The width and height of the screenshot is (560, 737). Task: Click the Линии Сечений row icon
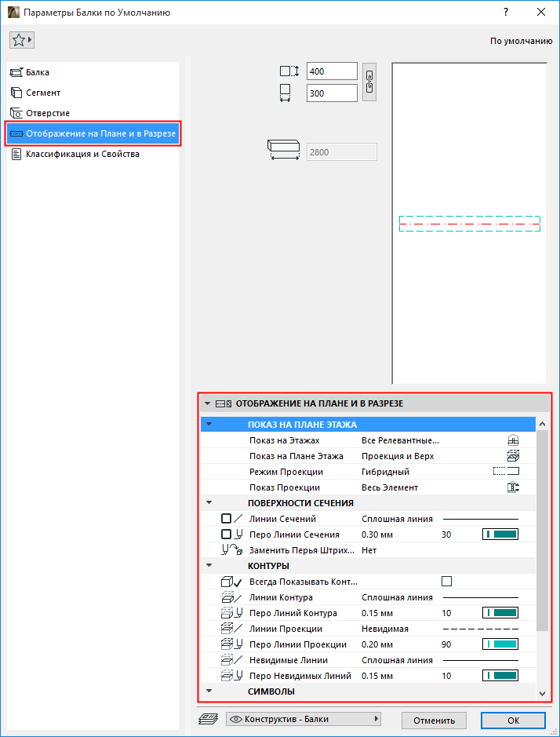click(x=232, y=519)
